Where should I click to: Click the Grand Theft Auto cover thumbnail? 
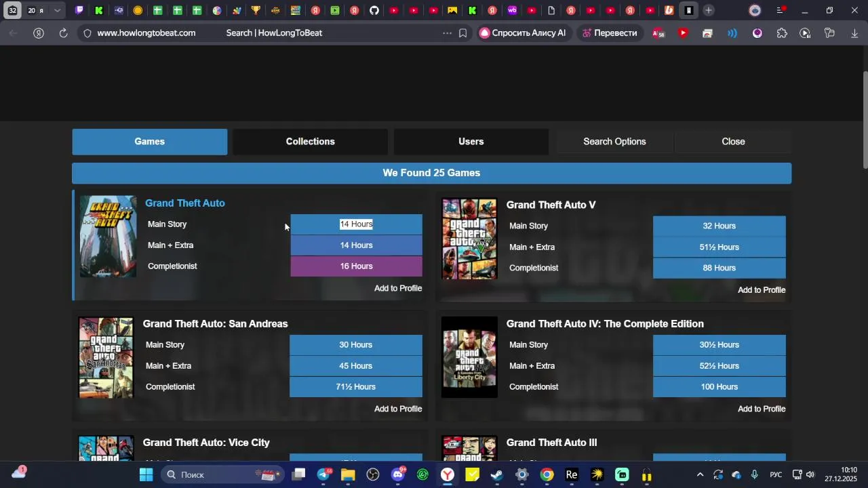click(x=108, y=237)
